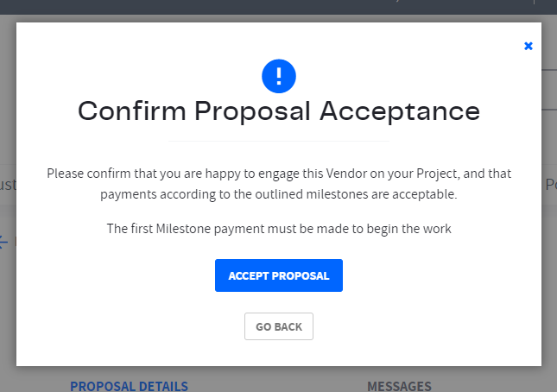Image resolution: width=557 pixels, height=392 pixels.
Task: Select the Confirm Proposal Acceptance heading
Action: (x=279, y=111)
